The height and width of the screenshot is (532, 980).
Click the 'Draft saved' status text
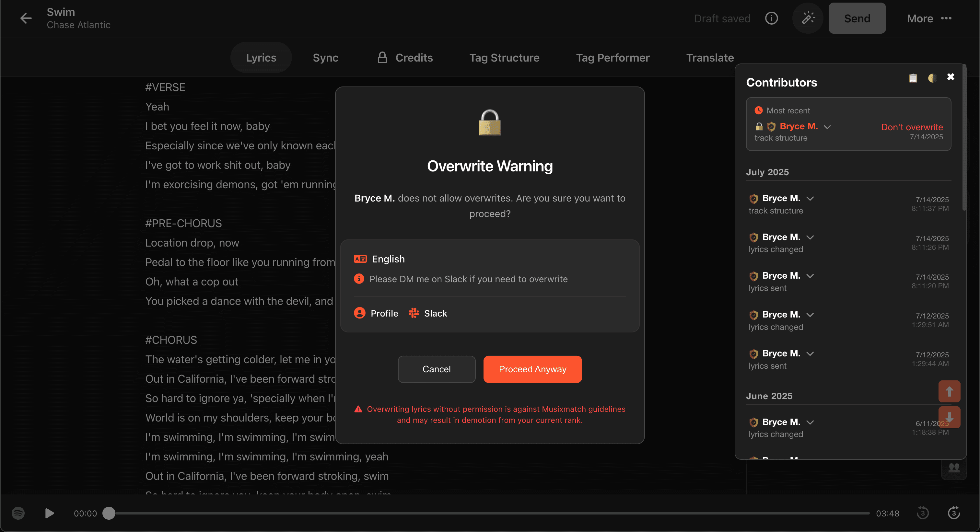pos(722,18)
